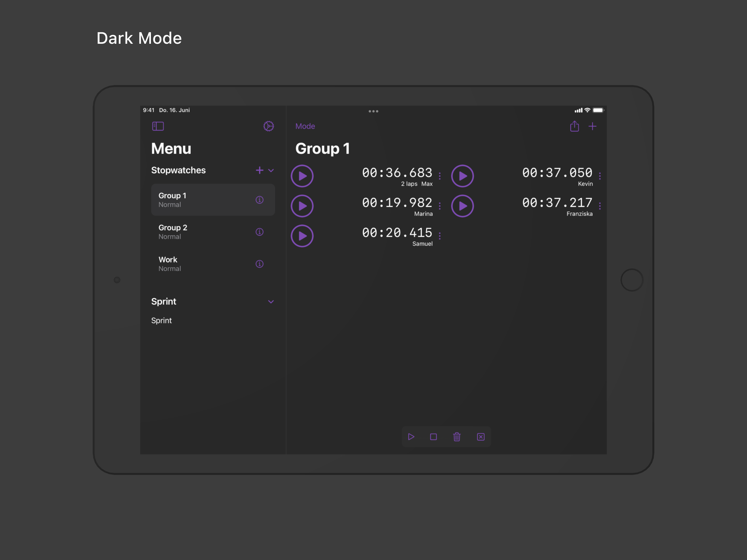Toggle the sidebar panel icon
Screen dimensions: 747x560
(158, 126)
